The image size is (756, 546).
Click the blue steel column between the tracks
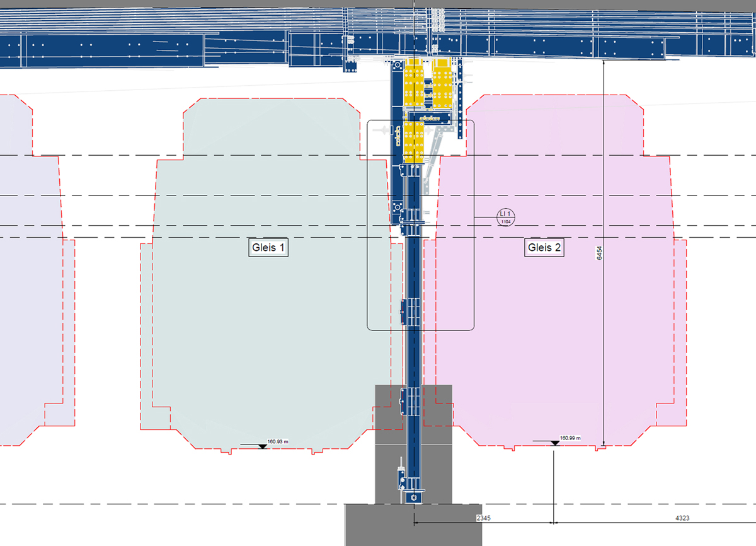[413, 353]
